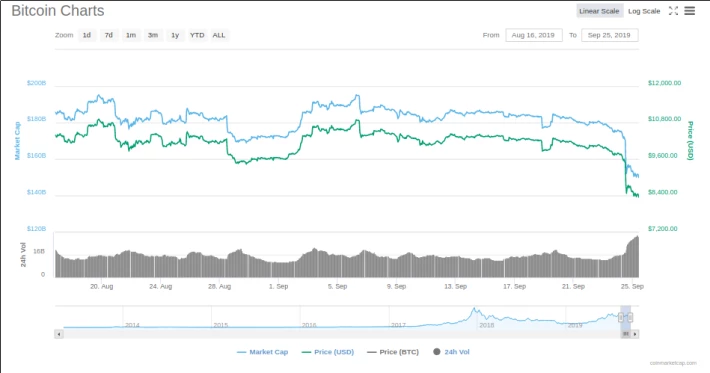Toggle Price (BTC) series in legend

click(393, 352)
